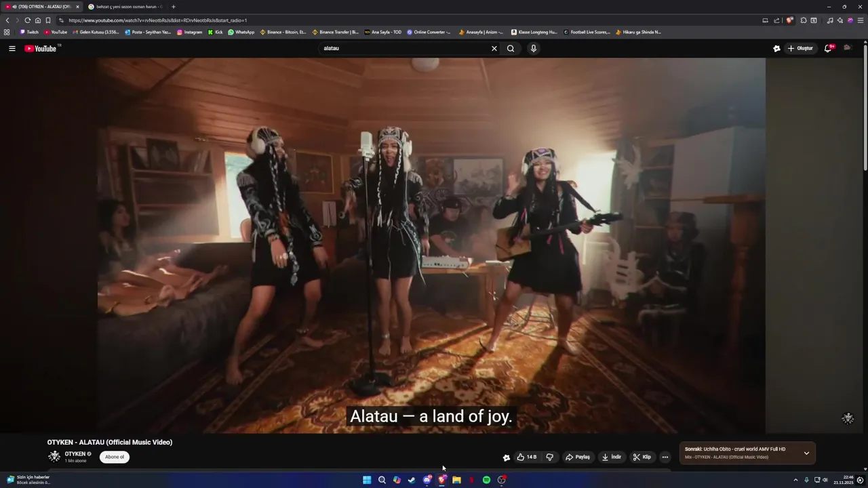Screen dimensions: 868x488
Task: Open the browser main hamburger menu
Action: pyautogui.click(x=861, y=20)
